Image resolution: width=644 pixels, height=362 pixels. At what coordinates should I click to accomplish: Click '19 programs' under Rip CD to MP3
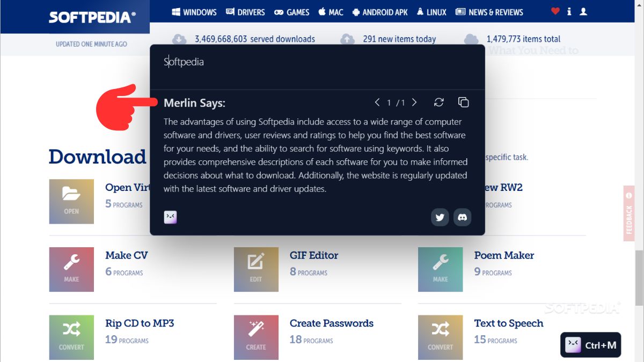[x=127, y=340]
